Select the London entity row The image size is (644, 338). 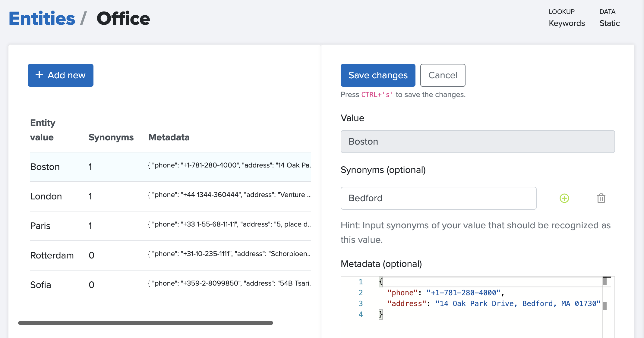pos(46,196)
